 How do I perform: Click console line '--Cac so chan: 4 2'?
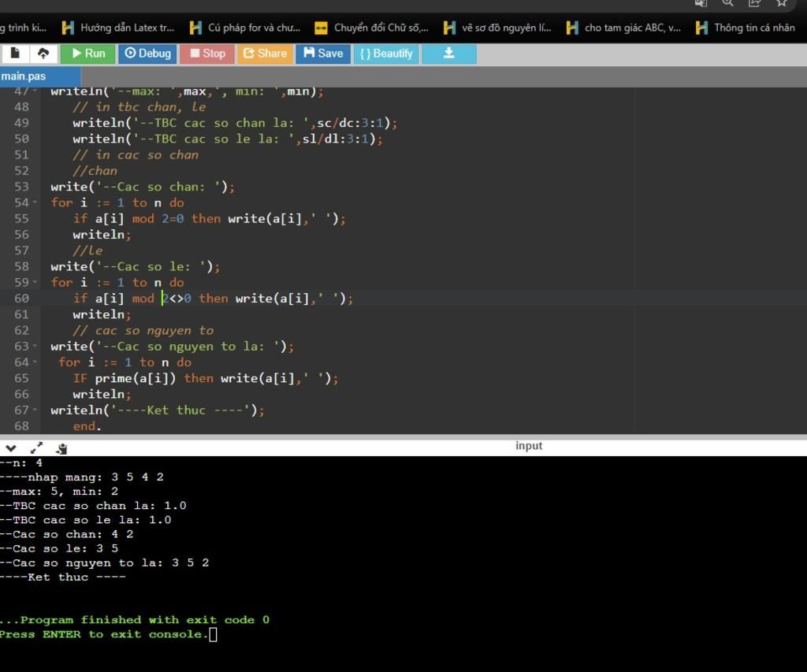click(x=67, y=534)
